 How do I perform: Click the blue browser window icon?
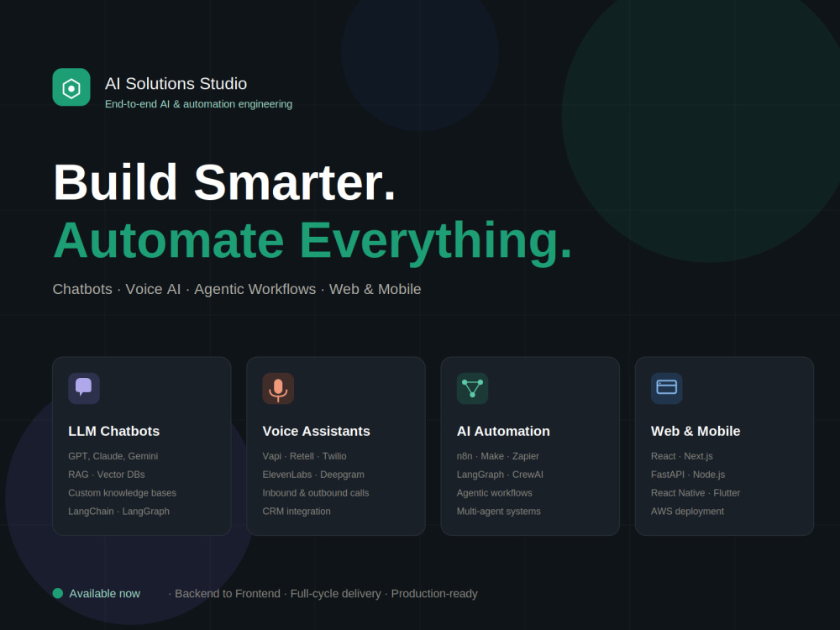pyautogui.click(x=666, y=388)
